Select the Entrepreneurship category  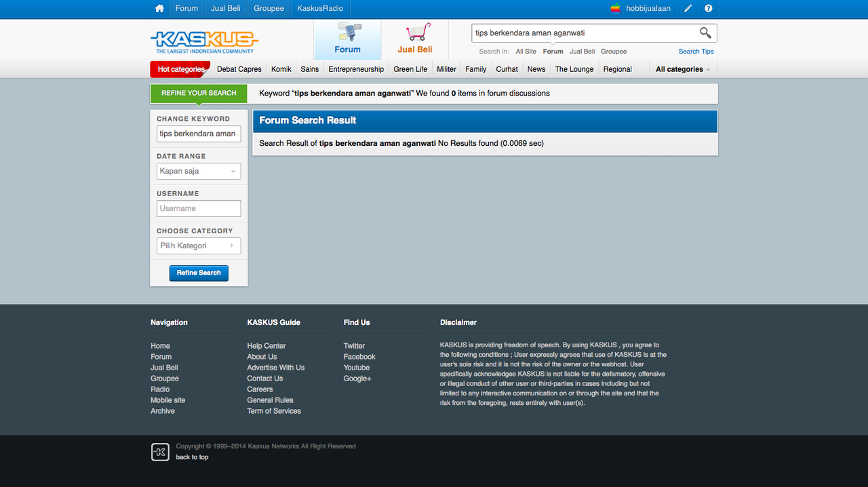[x=356, y=69]
